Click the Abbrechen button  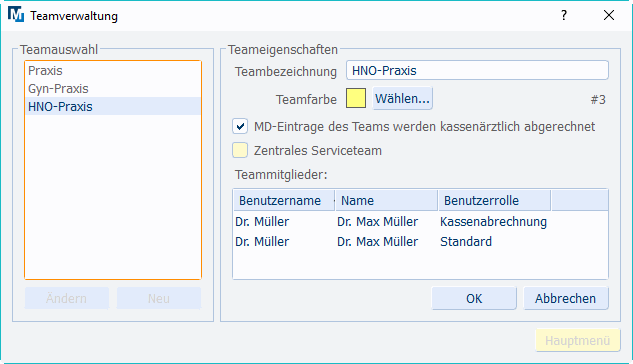(x=566, y=298)
